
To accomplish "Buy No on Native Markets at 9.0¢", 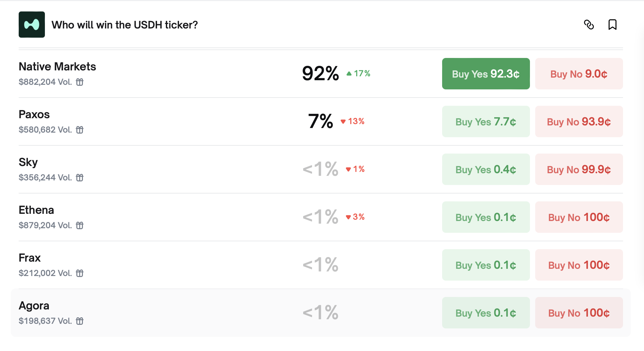I will coord(578,74).
